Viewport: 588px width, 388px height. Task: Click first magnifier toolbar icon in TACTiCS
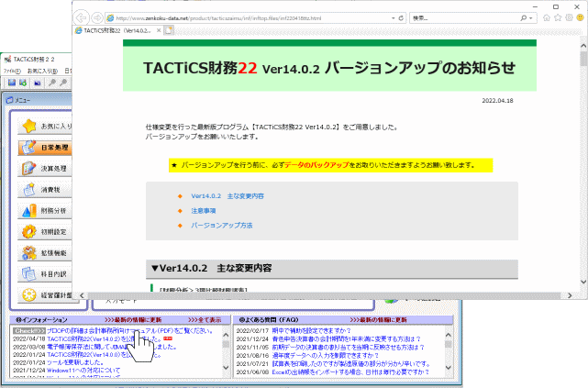click(x=52, y=83)
